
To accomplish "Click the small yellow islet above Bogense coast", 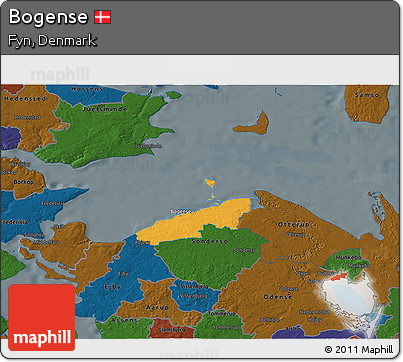I will [210, 183].
